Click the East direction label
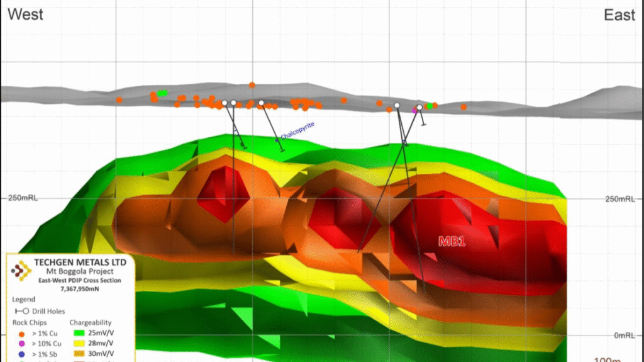Screen dimensions: 644x362 (619, 15)
